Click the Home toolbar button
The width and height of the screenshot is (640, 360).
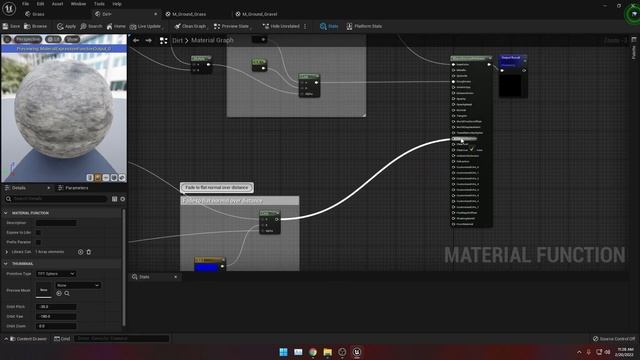[x=116, y=26]
